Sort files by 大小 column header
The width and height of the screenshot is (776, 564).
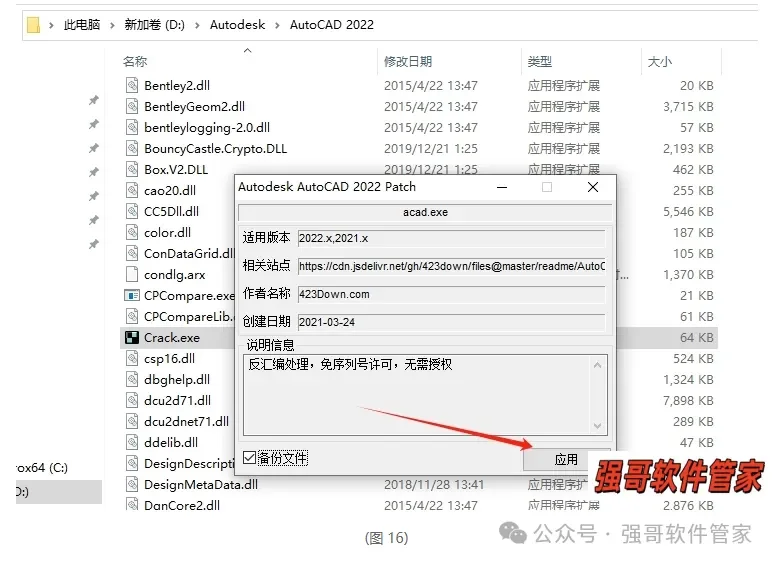660,61
